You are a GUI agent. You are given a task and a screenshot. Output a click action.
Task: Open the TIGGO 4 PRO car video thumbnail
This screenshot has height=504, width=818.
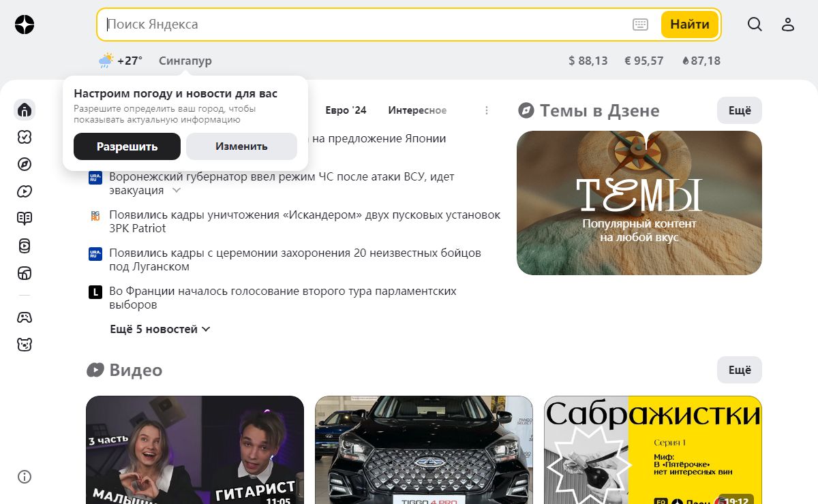pyautogui.click(x=424, y=450)
